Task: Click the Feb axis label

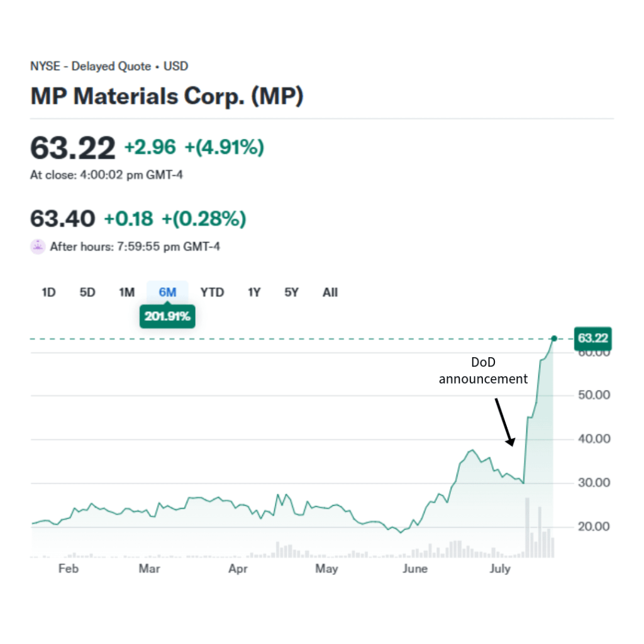Action: (x=68, y=569)
